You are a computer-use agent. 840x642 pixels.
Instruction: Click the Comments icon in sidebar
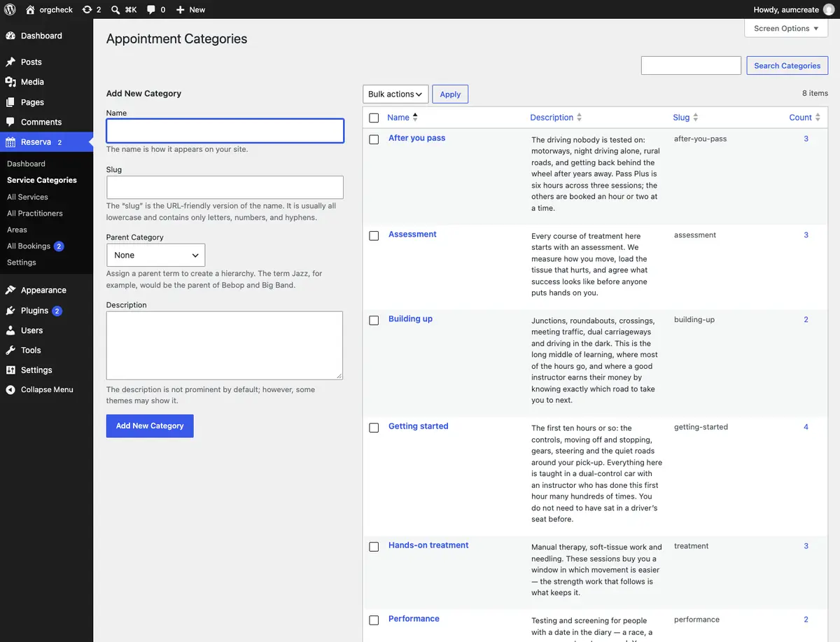click(10, 122)
